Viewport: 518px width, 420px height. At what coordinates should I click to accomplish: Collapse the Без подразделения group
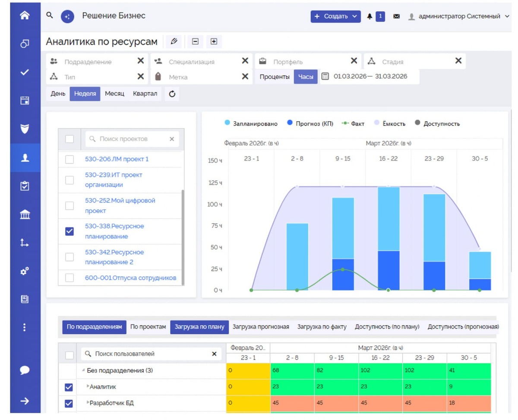coord(83,370)
